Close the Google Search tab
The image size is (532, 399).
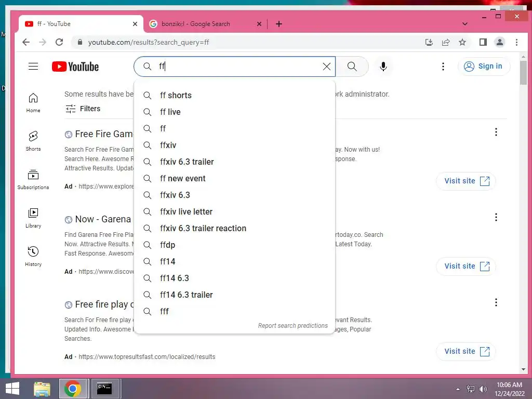point(259,24)
